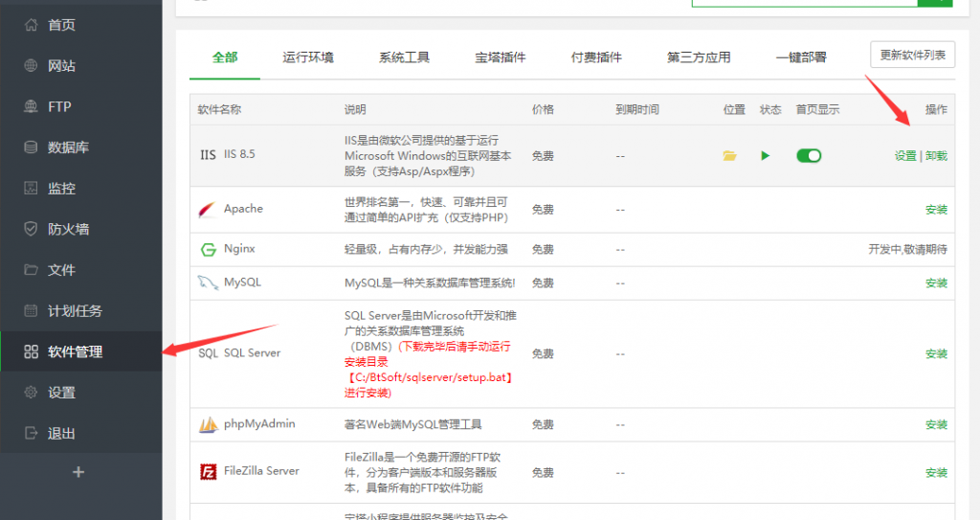This screenshot has height=520, width=980.
Task: Click the 监控 monitor icon
Action: 31,188
